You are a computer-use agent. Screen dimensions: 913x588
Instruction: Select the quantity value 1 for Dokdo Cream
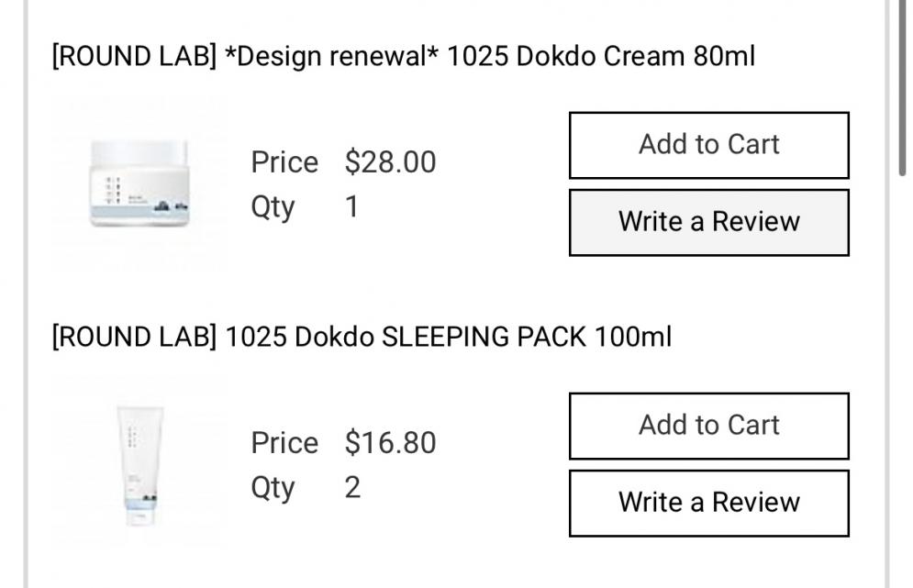click(351, 207)
